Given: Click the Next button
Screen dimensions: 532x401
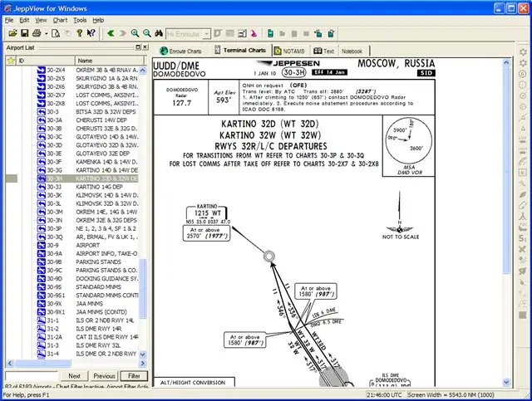Looking at the screenshot, I should pos(74,376).
